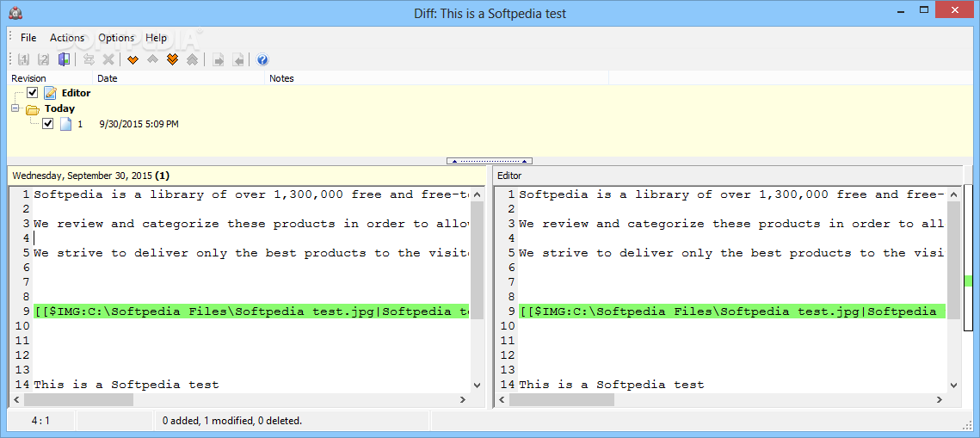Click line 3 'We review and categorize' in Editor pane

(x=731, y=224)
